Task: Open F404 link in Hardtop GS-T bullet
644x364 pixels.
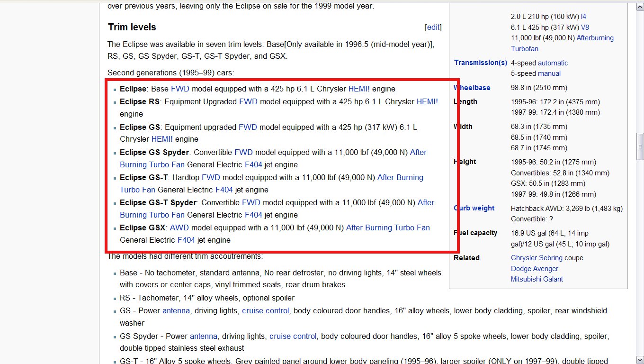Action: tap(224, 190)
